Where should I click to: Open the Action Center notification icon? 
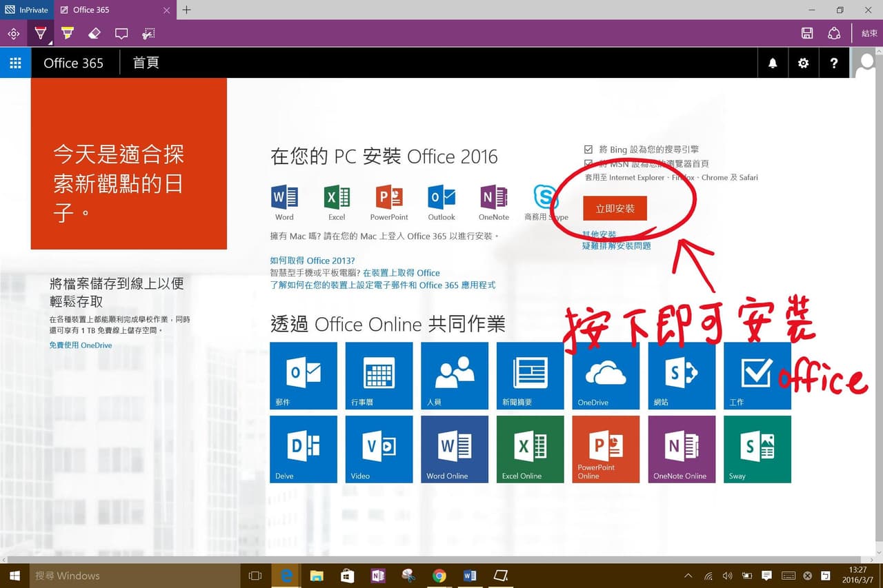[x=766, y=576]
